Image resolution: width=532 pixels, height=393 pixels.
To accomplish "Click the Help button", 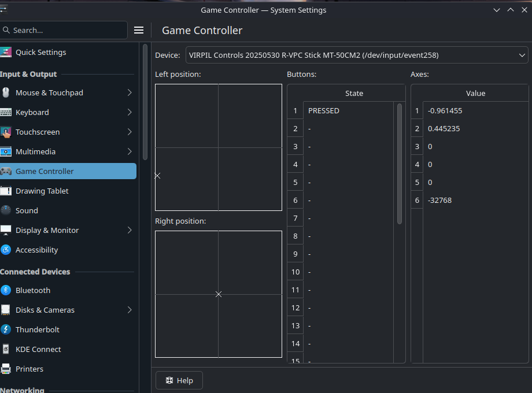I will tap(179, 380).
